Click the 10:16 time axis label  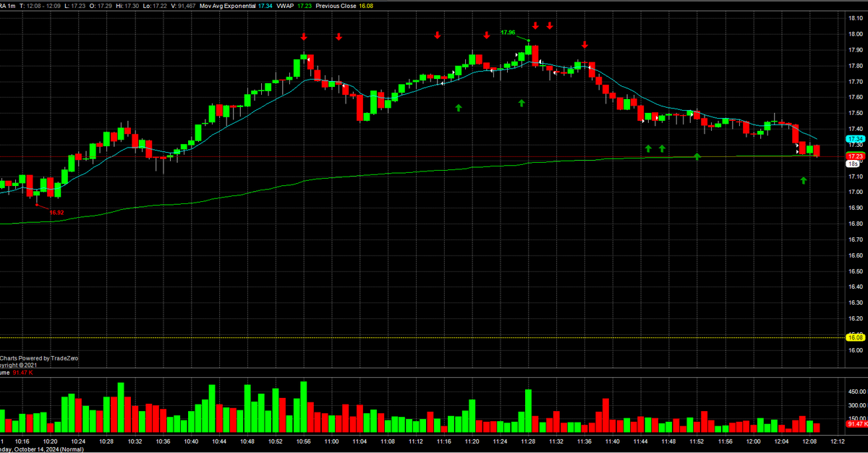22,441
